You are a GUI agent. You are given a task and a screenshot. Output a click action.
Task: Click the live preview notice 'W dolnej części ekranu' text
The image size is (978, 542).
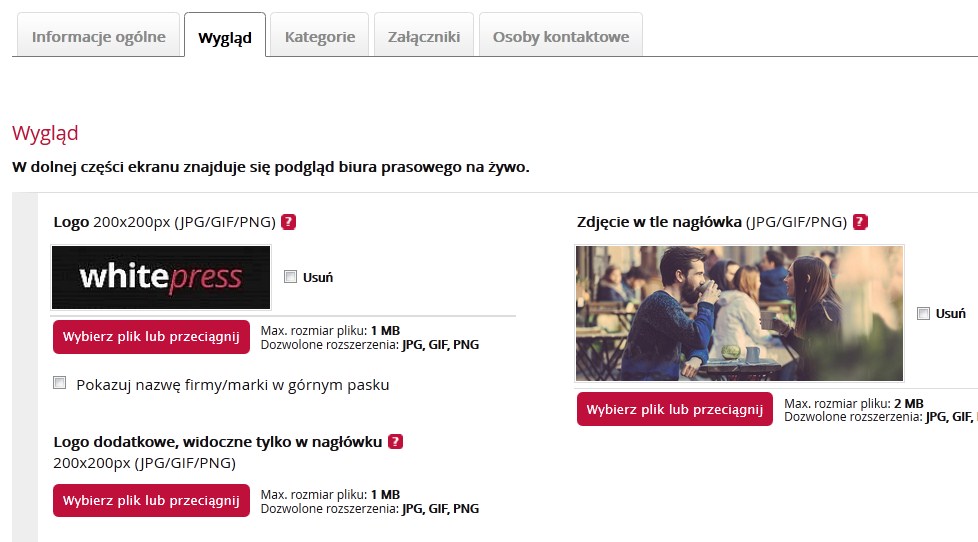pos(271,167)
